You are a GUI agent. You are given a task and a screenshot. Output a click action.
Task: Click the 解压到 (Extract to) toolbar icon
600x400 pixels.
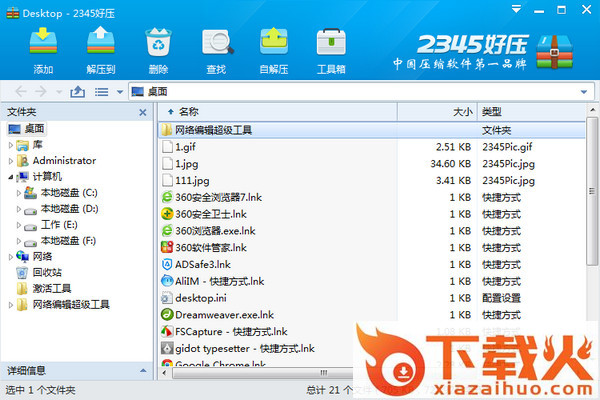[101, 40]
